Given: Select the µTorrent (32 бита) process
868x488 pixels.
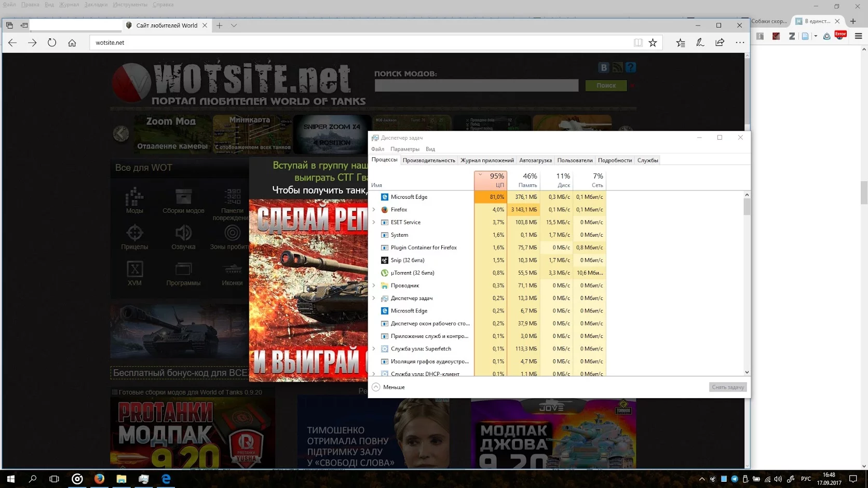Looking at the screenshot, I should [x=487, y=273].
